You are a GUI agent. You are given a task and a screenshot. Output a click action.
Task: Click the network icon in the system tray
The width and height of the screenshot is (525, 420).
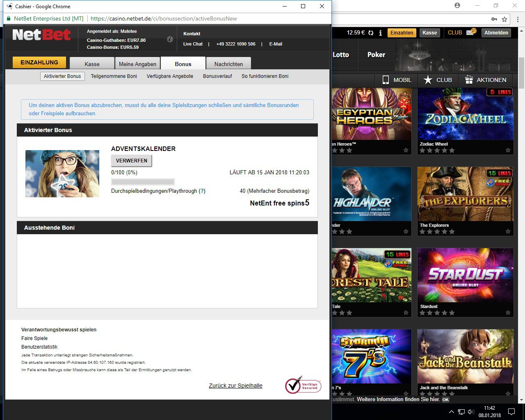pos(461,412)
